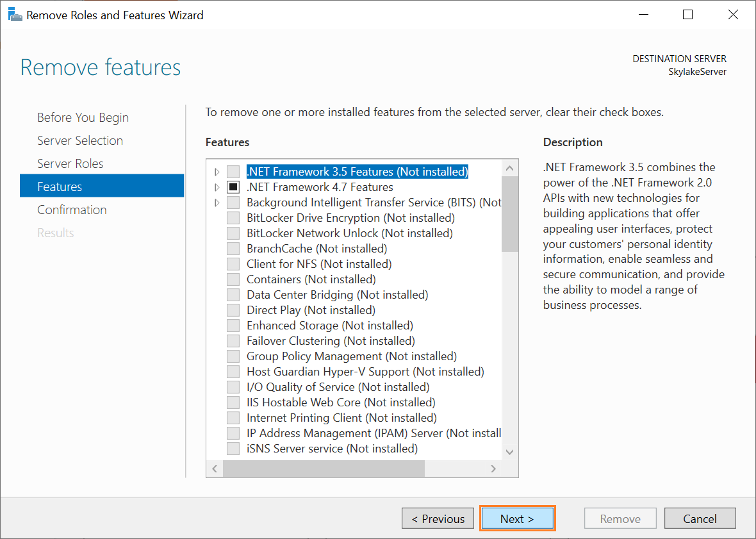Select 'Failover Clustering (Not installed)' text
This screenshot has width=756, height=539.
tap(331, 342)
